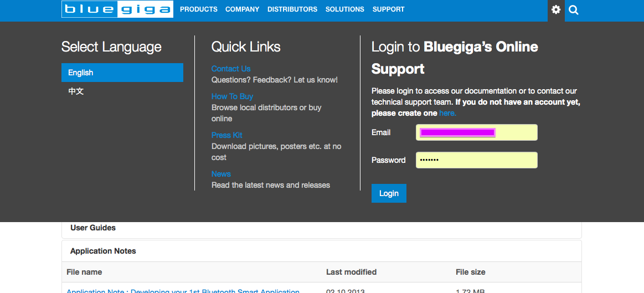Click the 'here' create account link
Screen dimensions: 644x293
pyautogui.click(x=447, y=113)
